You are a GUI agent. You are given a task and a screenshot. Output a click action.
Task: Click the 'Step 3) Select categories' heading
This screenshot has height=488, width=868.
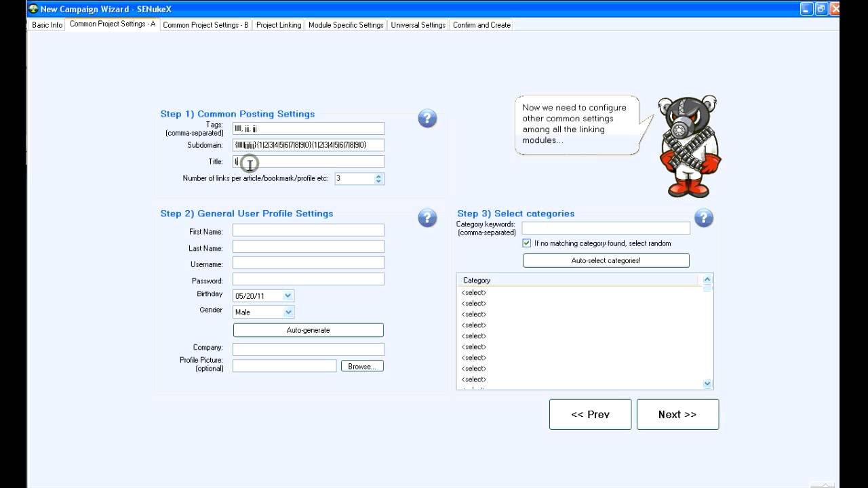point(515,213)
